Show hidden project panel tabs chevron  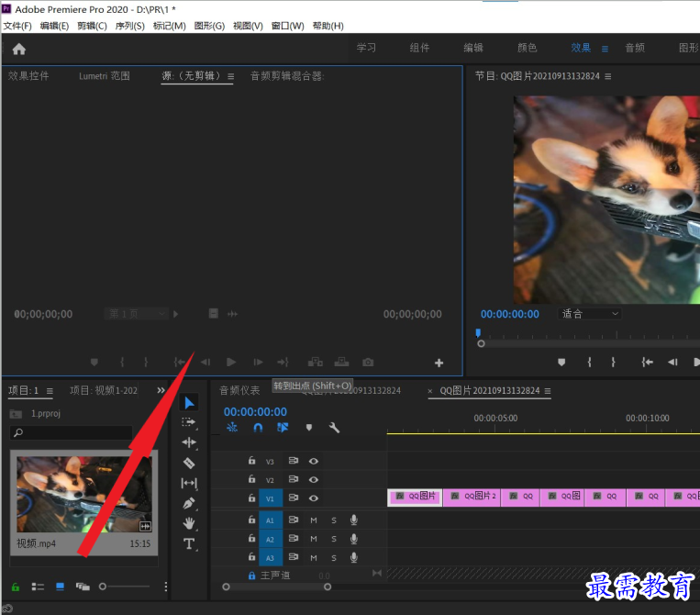pyautogui.click(x=161, y=390)
